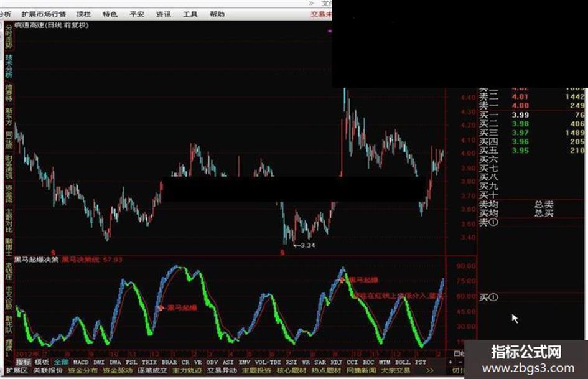
Task: Switch indicator to VOL-TDX
Action: 268,362
